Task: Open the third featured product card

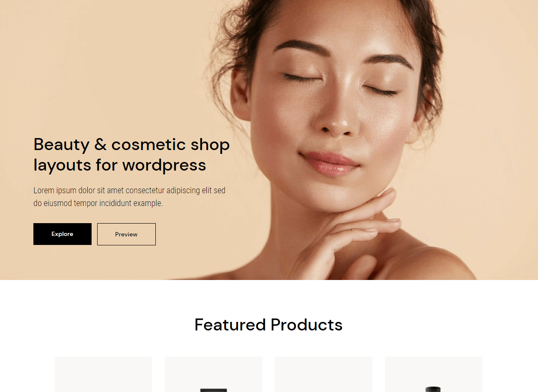Action: [x=324, y=374]
